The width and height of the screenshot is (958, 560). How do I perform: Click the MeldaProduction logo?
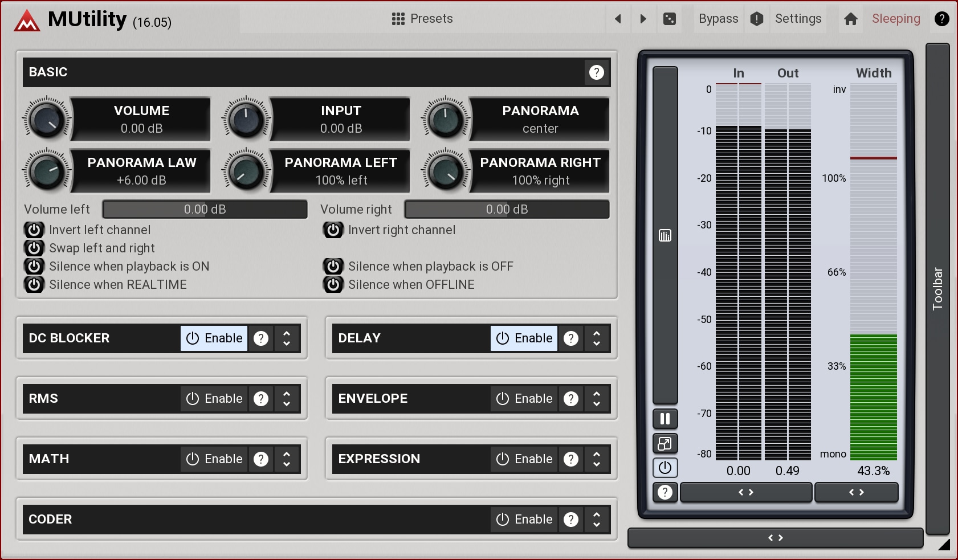tap(27, 21)
